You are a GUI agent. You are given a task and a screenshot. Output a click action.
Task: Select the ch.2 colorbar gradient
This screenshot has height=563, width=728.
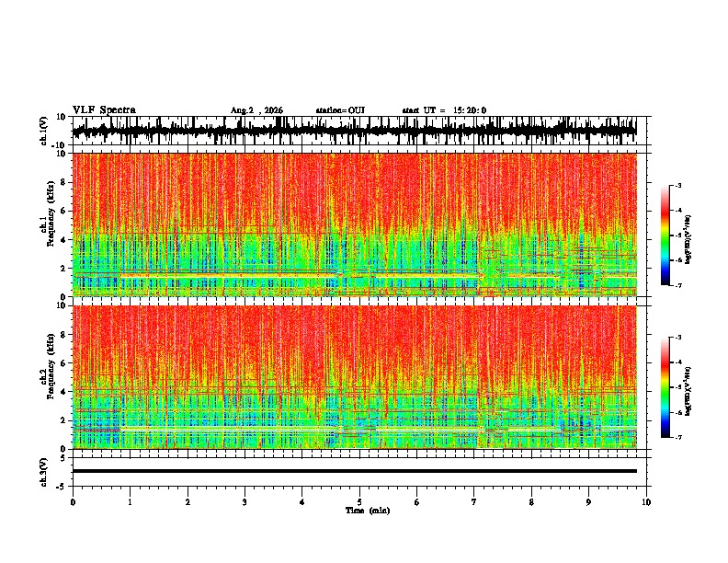tap(665, 387)
